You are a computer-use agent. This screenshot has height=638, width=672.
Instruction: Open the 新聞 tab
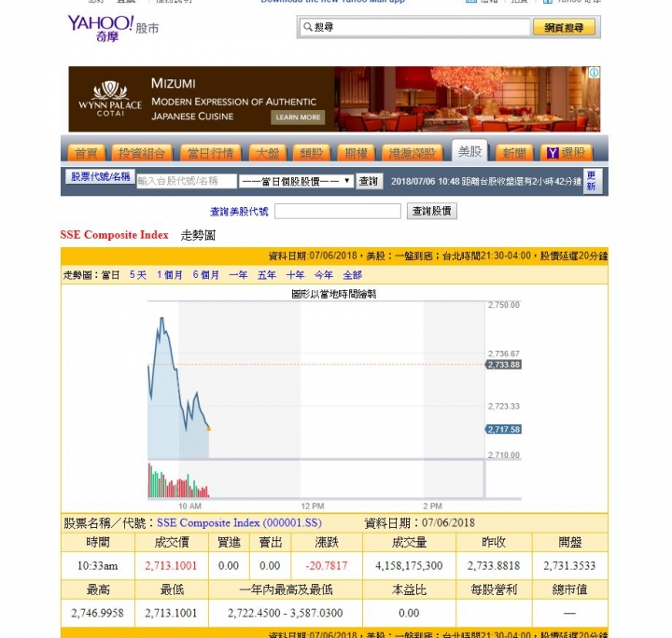(514, 153)
